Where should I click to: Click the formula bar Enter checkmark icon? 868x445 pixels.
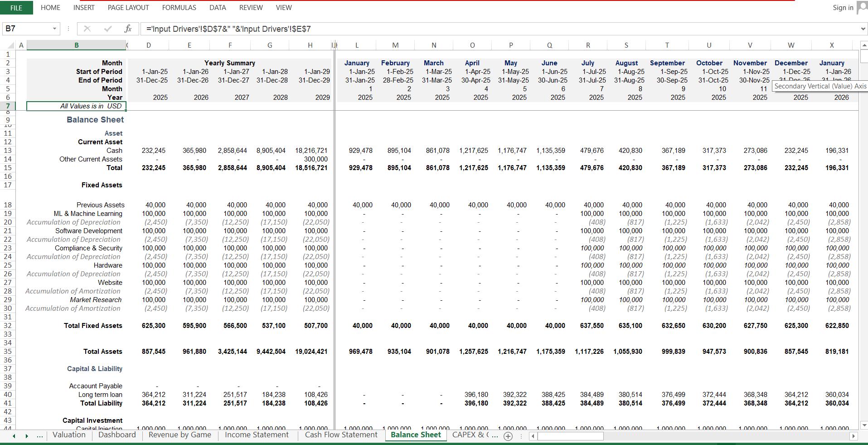click(108, 29)
